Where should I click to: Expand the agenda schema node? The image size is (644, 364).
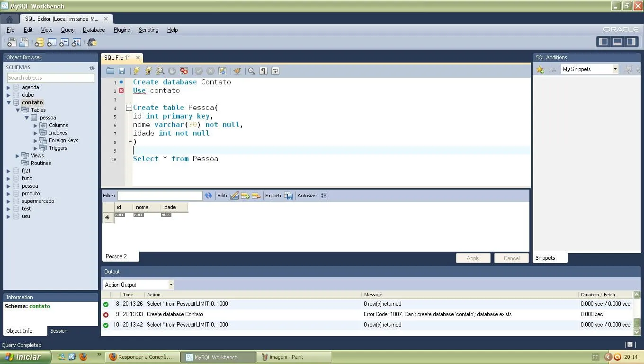pyautogui.click(x=9, y=88)
